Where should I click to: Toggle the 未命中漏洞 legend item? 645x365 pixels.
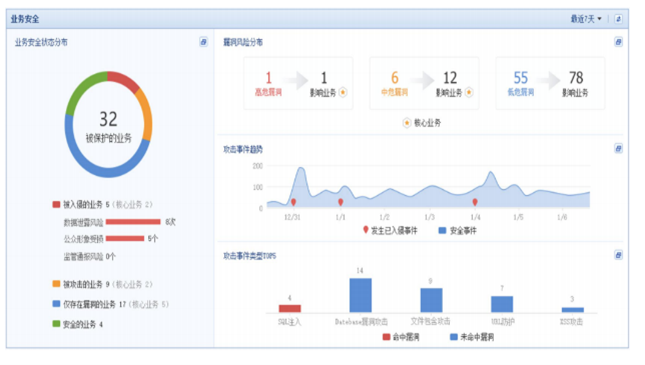click(472, 337)
